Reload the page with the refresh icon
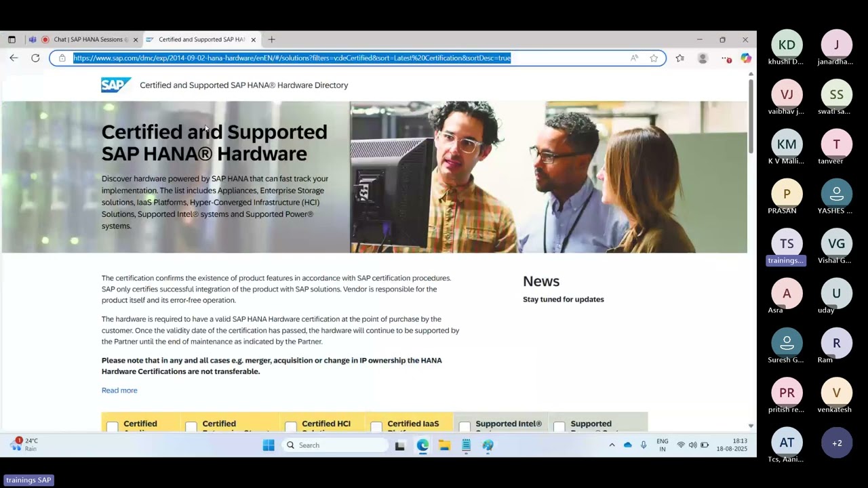Image resolution: width=868 pixels, height=488 pixels. 35,58
